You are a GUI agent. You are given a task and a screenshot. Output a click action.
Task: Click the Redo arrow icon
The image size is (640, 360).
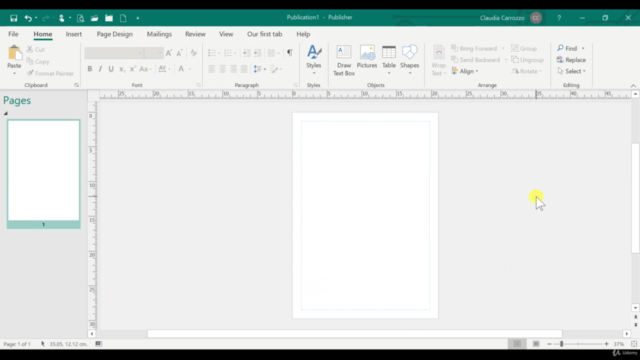[46, 18]
